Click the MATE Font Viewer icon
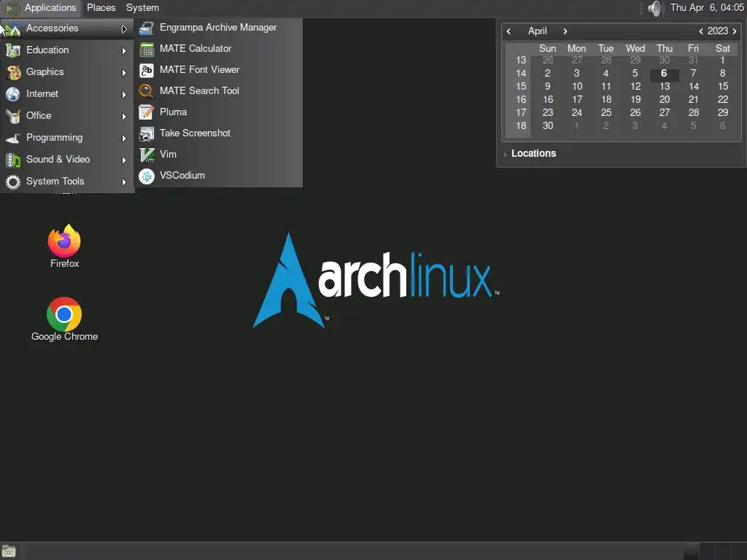The height and width of the screenshot is (560, 747). pyautogui.click(x=146, y=70)
